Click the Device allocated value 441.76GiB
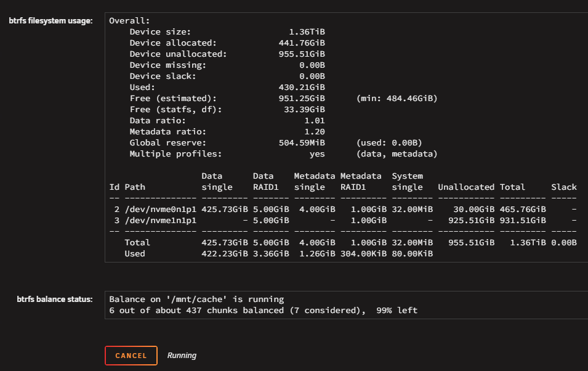588x371 pixels. pos(302,43)
